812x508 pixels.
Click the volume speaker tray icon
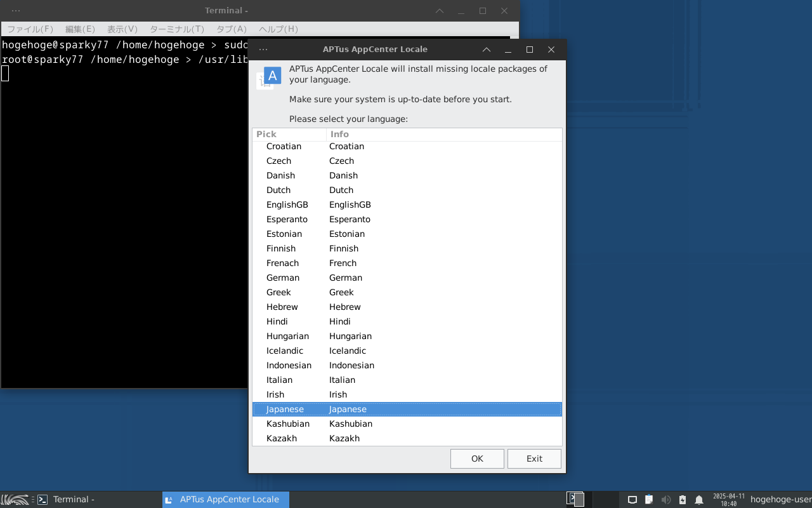click(666, 500)
